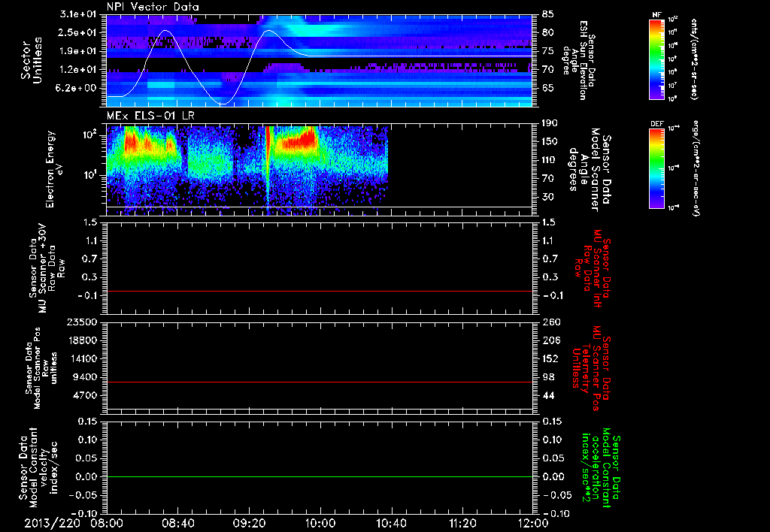The image size is (770, 532).
Task: Click the 18800 scanner position tick label
Action: (84, 340)
